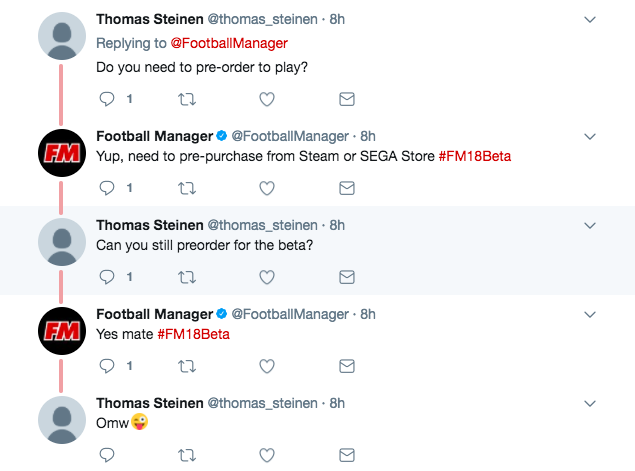Expand the options chevron on the 'Yup, need to pre-purchase' tweet
Screen dimensions: 635x471
[590, 136]
